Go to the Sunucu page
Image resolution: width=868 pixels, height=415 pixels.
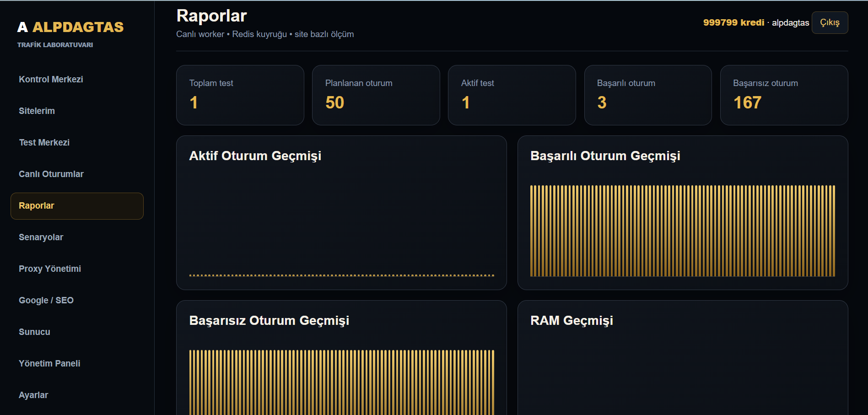[x=77, y=332]
